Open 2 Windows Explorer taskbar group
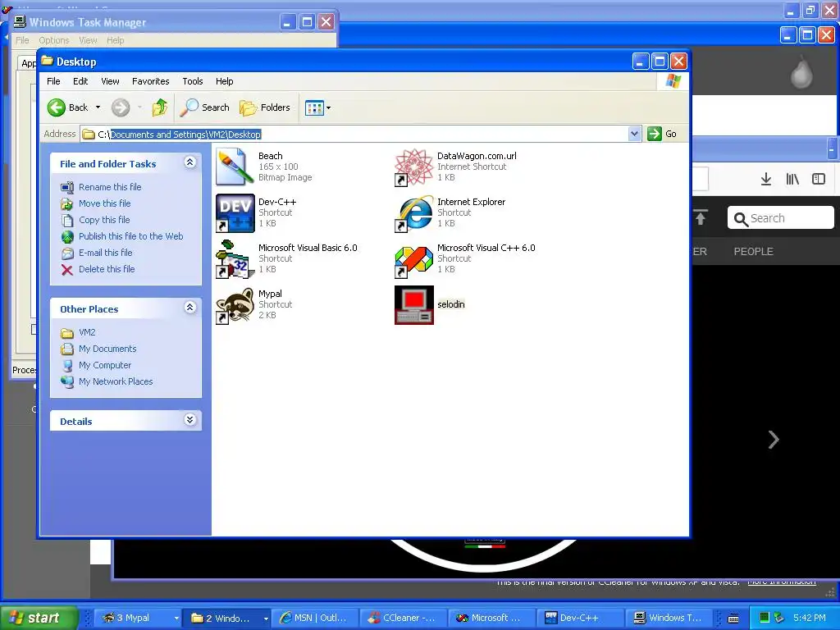The height and width of the screenshot is (630, 840). click(226, 619)
